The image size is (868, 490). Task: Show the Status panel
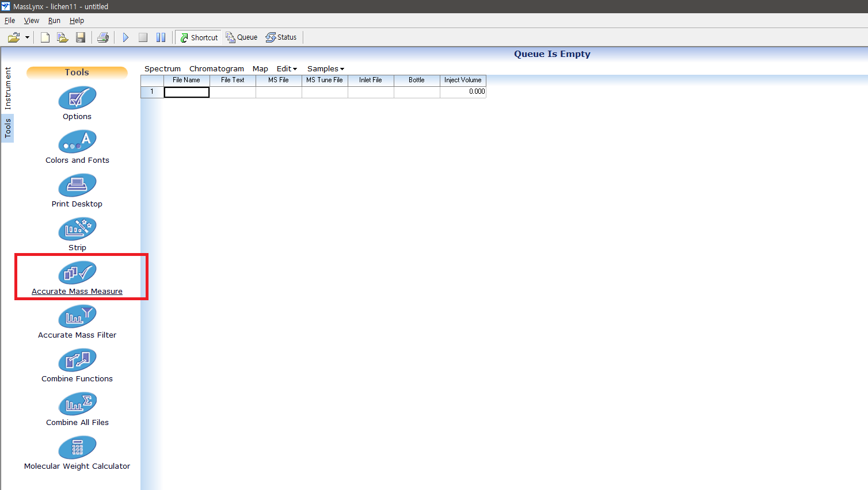[281, 37]
